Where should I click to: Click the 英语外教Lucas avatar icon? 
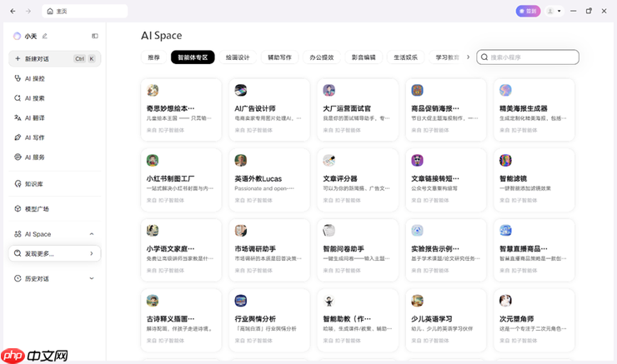point(241,161)
